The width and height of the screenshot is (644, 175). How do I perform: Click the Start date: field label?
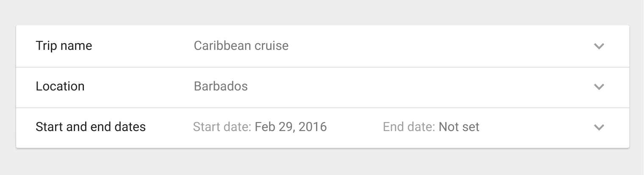coord(222,127)
